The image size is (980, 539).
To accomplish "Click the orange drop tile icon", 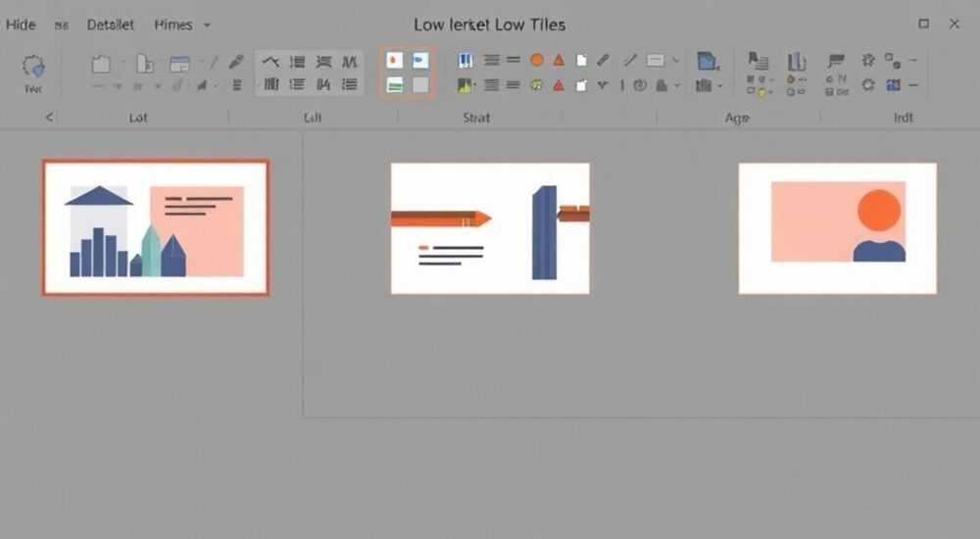I will [x=394, y=60].
